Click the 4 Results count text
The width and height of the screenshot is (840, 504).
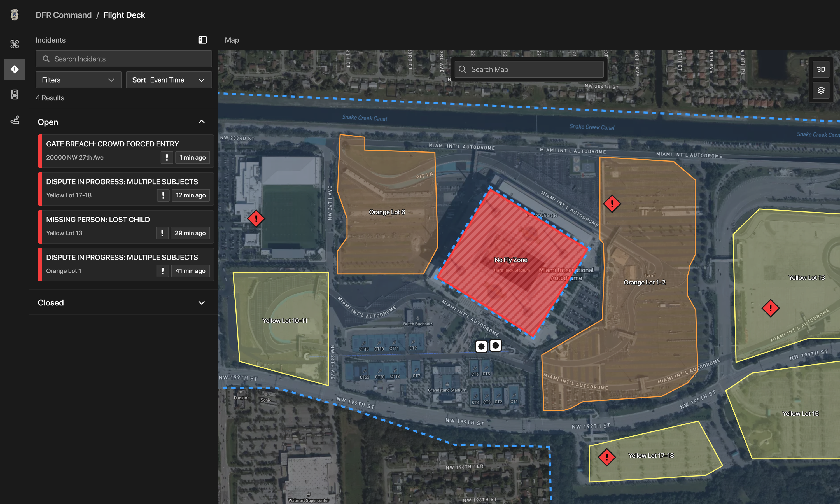tap(50, 98)
